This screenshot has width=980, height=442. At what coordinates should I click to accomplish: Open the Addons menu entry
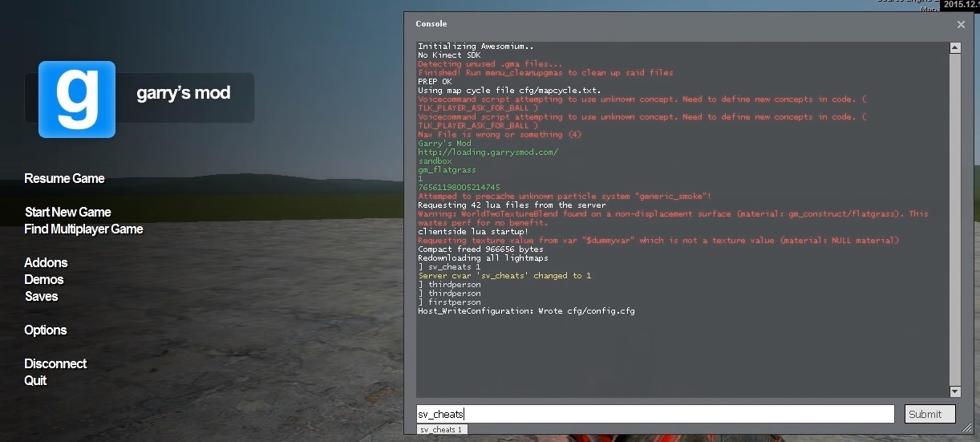(46, 263)
